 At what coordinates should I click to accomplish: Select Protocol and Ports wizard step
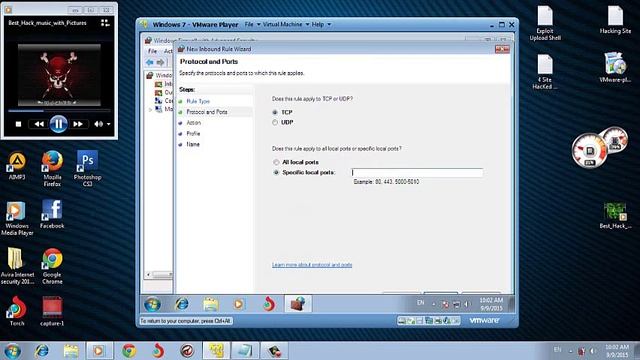[x=207, y=112]
